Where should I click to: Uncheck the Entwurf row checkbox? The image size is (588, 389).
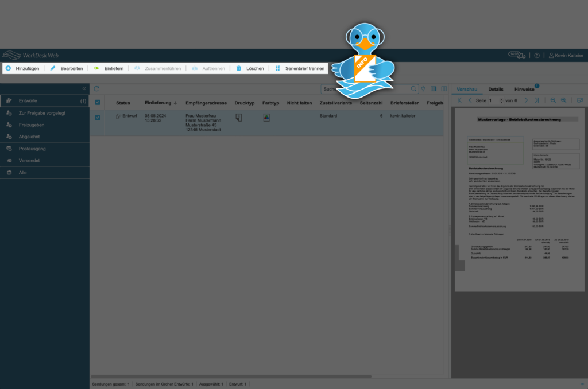click(98, 118)
